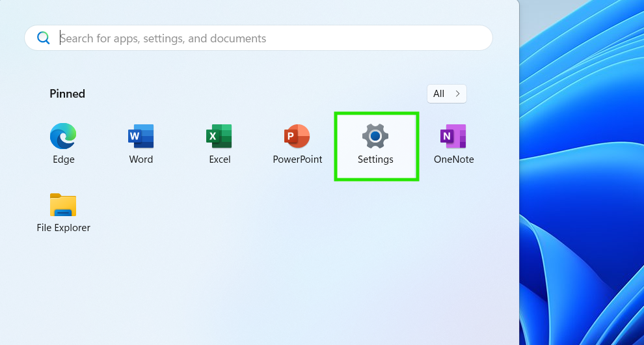Click the Pinned section heading
The image size is (644, 345).
coord(68,94)
